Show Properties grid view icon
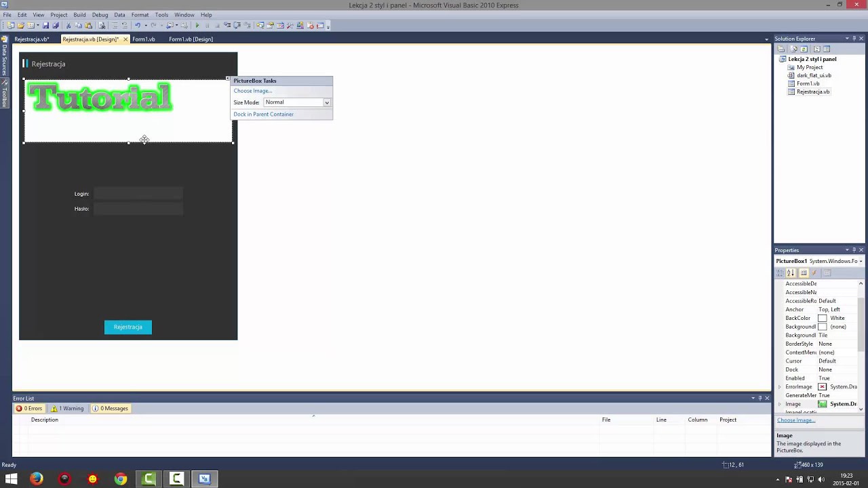Screen dimensions: 868x488 [804, 272]
